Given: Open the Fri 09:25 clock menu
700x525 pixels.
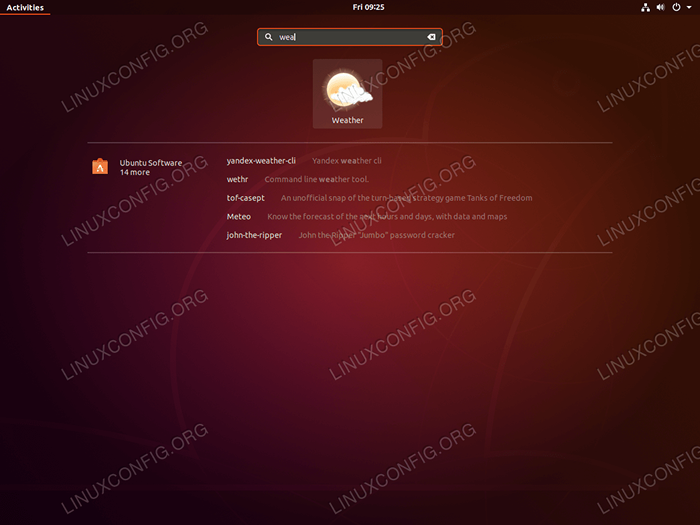Looking at the screenshot, I should click(368, 7).
